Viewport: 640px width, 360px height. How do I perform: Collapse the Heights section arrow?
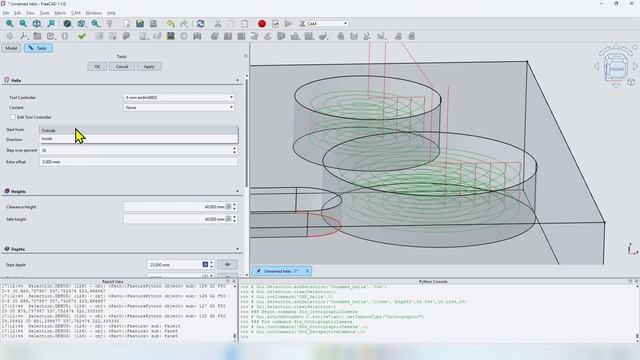point(238,191)
